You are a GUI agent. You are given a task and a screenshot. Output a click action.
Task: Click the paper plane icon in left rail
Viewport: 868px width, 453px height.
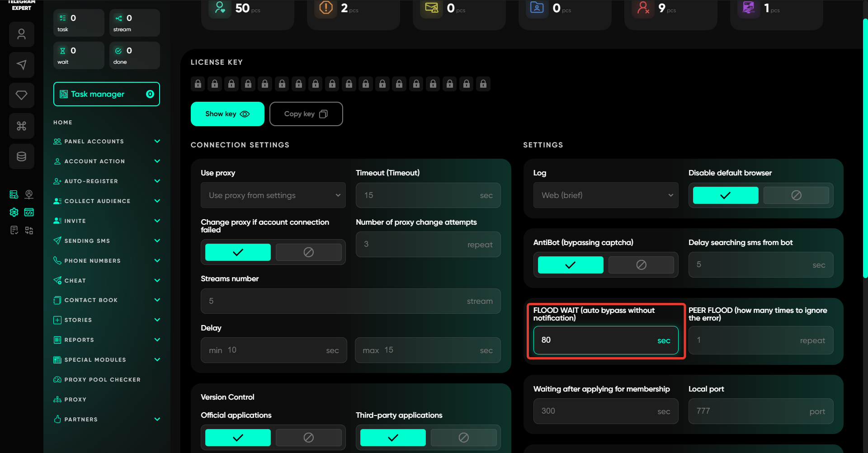tap(21, 65)
